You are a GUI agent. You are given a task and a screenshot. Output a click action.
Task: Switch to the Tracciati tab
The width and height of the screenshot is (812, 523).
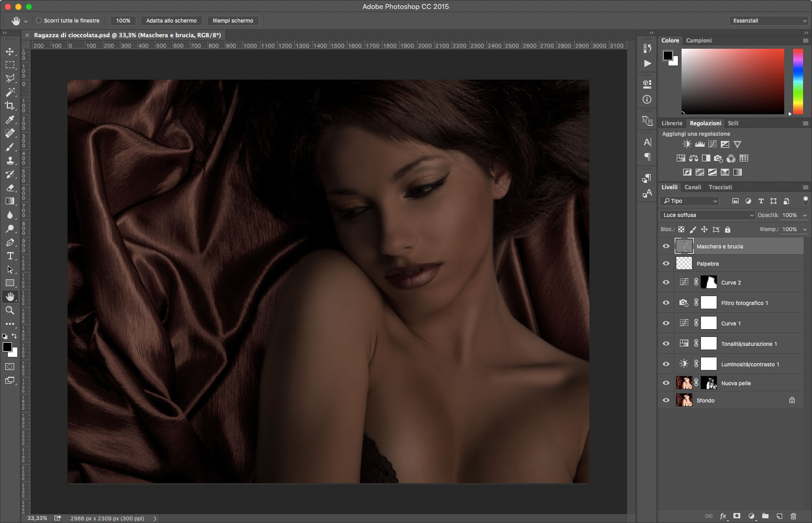click(720, 187)
